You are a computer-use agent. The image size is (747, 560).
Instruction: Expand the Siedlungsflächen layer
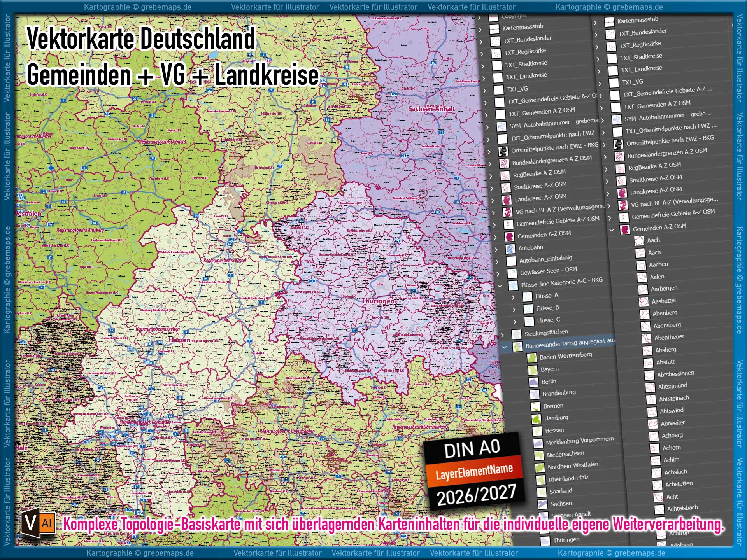click(x=502, y=335)
